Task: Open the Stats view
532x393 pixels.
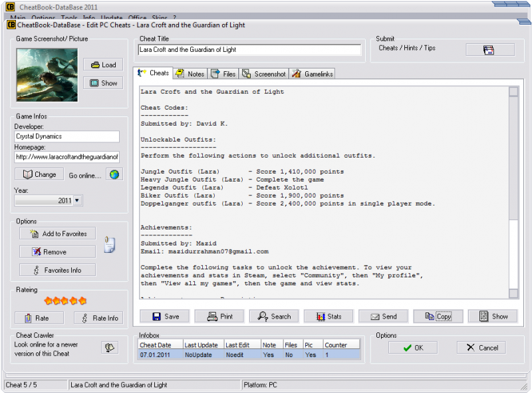Action: (329, 317)
